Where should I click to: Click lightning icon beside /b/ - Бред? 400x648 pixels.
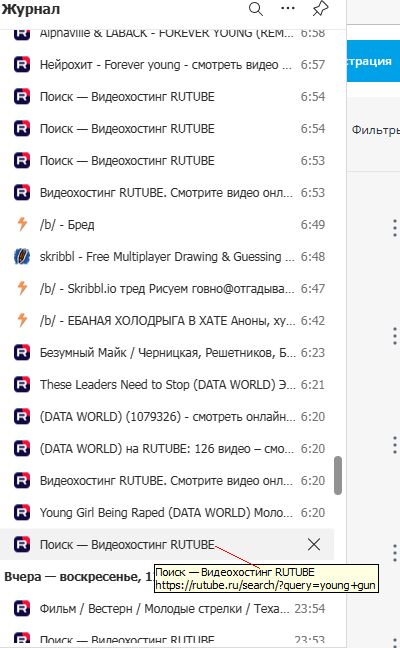pyautogui.click(x=22, y=224)
